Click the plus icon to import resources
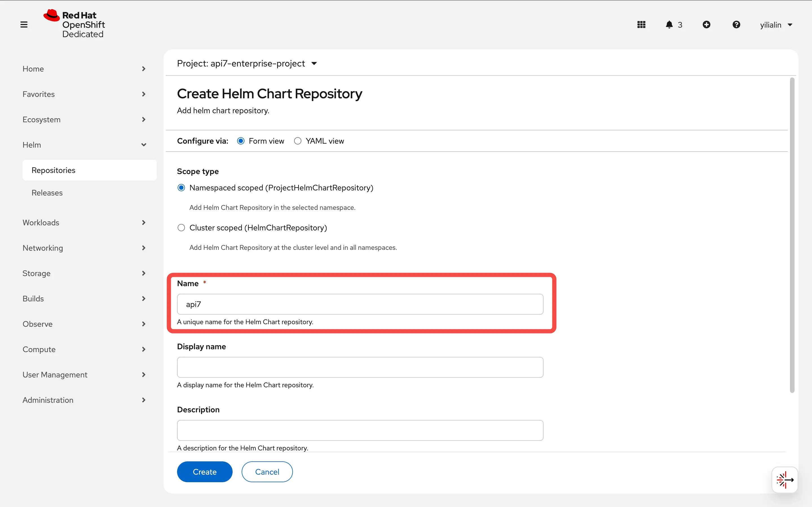The width and height of the screenshot is (812, 507). pyautogui.click(x=707, y=25)
